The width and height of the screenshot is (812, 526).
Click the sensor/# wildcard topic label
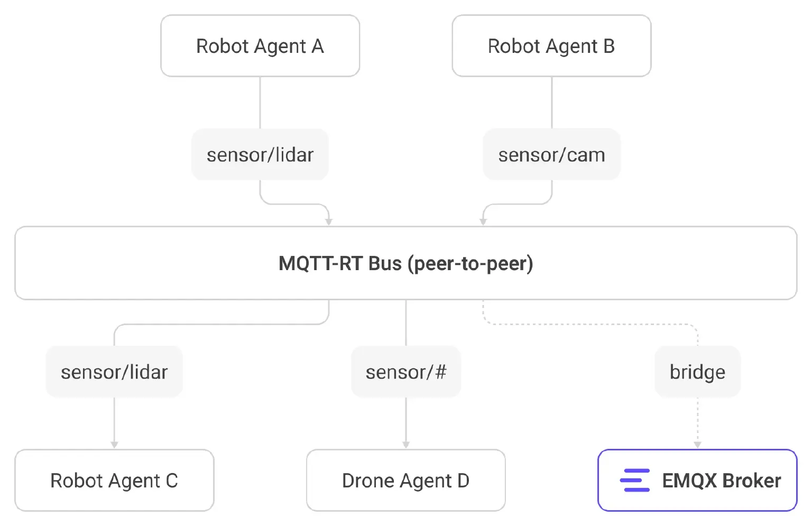(406, 372)
